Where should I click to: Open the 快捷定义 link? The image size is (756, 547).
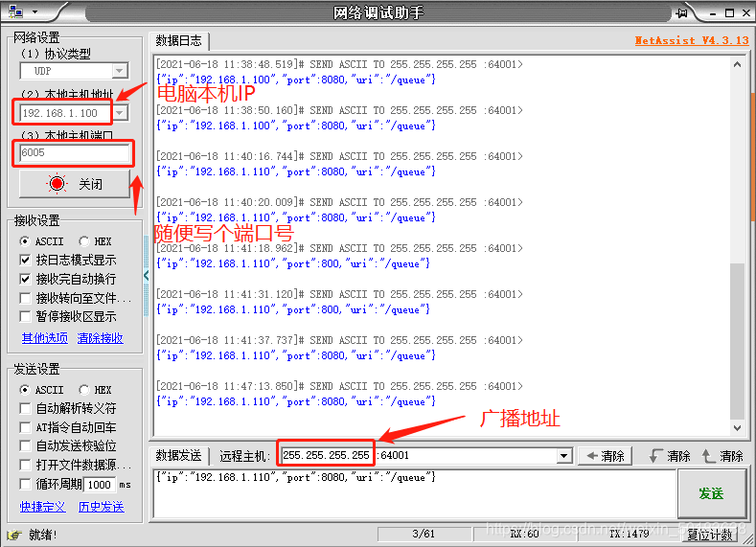(42, 507)
